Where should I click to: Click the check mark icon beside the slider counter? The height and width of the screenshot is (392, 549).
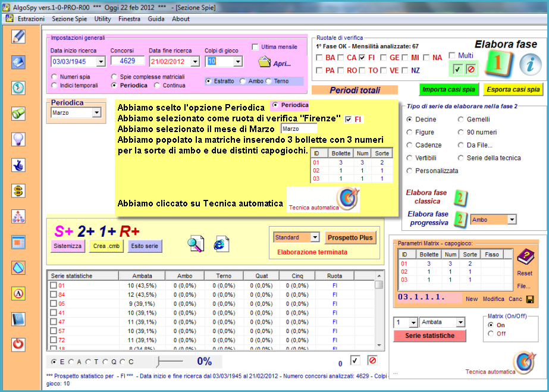pos(355,360)
